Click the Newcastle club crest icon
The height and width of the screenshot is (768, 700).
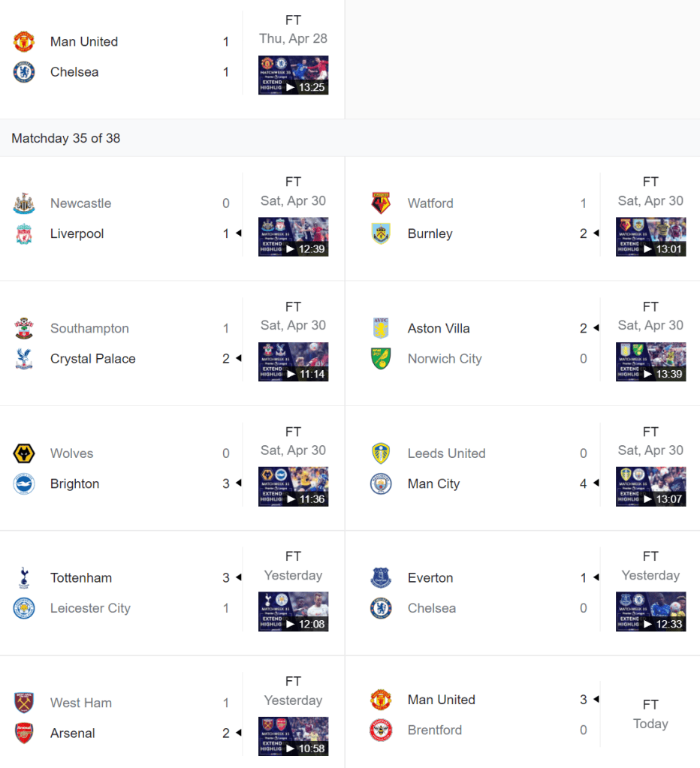(24, 203)
